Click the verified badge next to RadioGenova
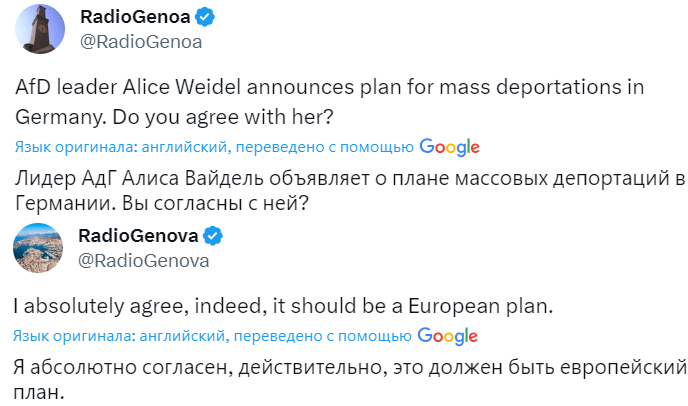 pyautogui.click(x=212, y=236)
